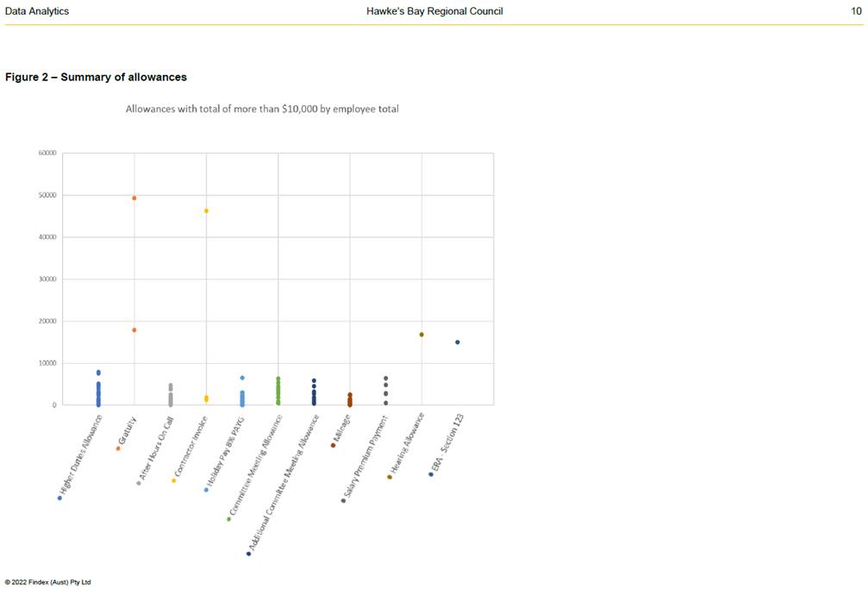868x589 pixels.
Task: Select the highest Gratuity data point near 50000
Action: click(134, 198)
